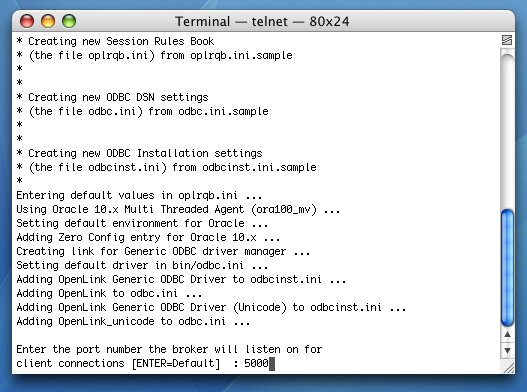
Task: Click the "Terminal — telnet — 80x24" title text
Action: tap(262, 22)
